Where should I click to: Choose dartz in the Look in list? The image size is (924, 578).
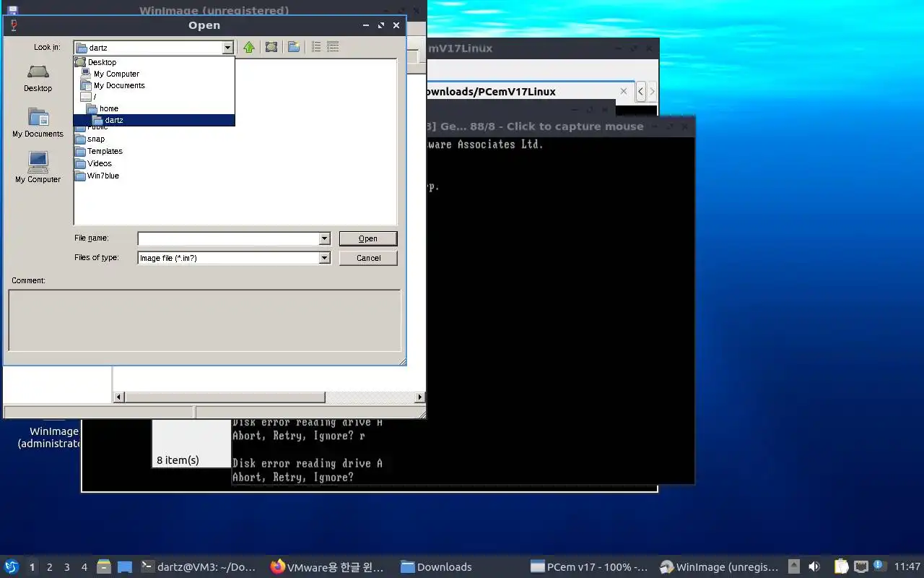click(x=154, y=120)
